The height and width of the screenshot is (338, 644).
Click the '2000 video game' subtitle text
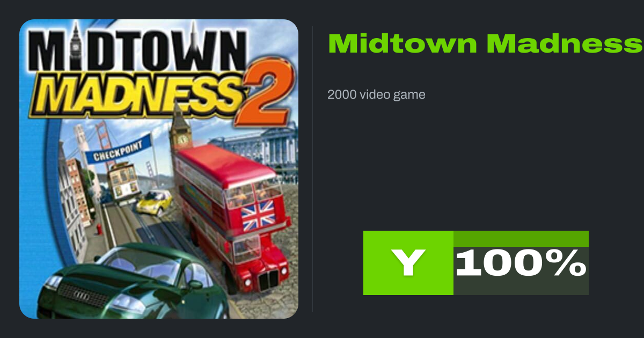tap(376, 95)
